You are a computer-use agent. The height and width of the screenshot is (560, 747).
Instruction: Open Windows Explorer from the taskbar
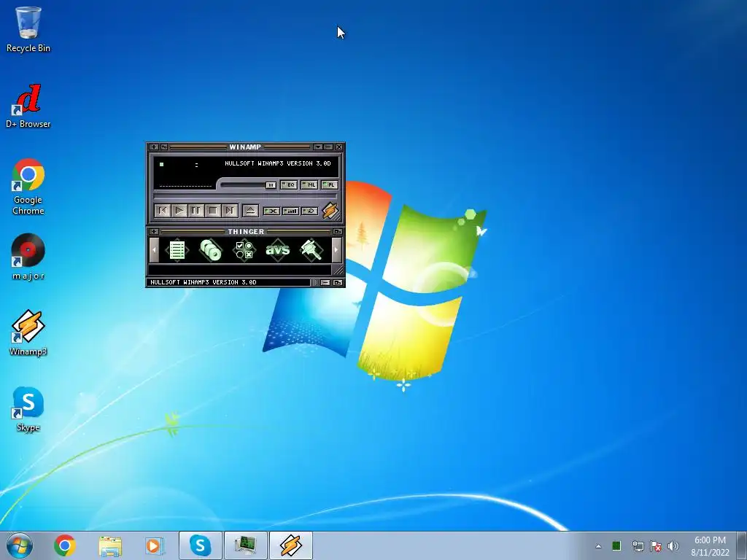pyautogui.click(x=110, y=545)
